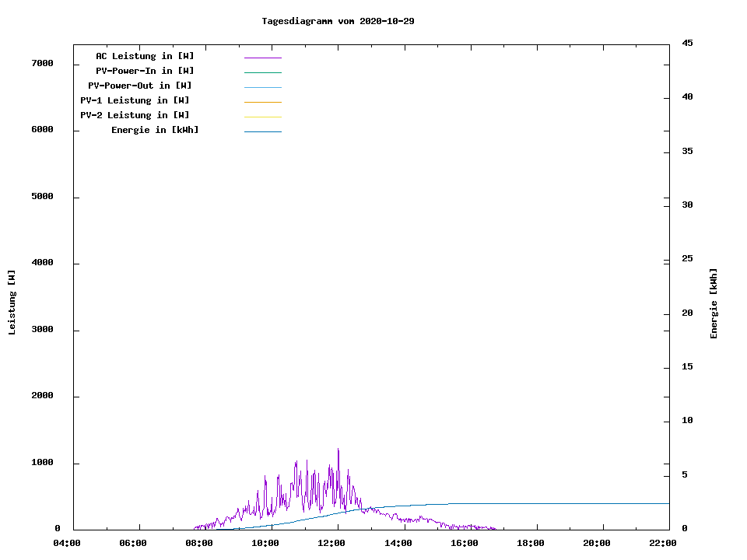Click the PV-1 Leistung legend label
The image size is (747, 560).
[135, 100]
